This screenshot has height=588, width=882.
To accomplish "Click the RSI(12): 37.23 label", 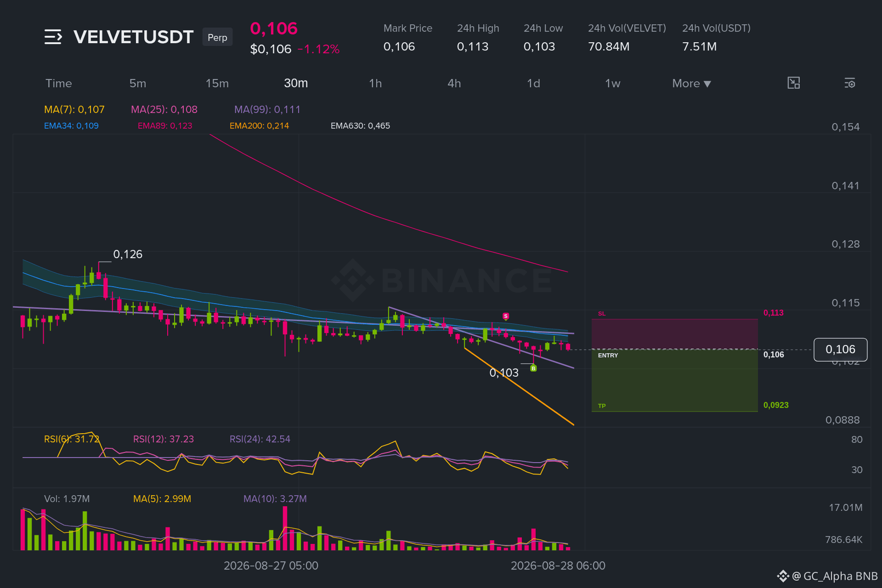I will [x=164, y=439].
